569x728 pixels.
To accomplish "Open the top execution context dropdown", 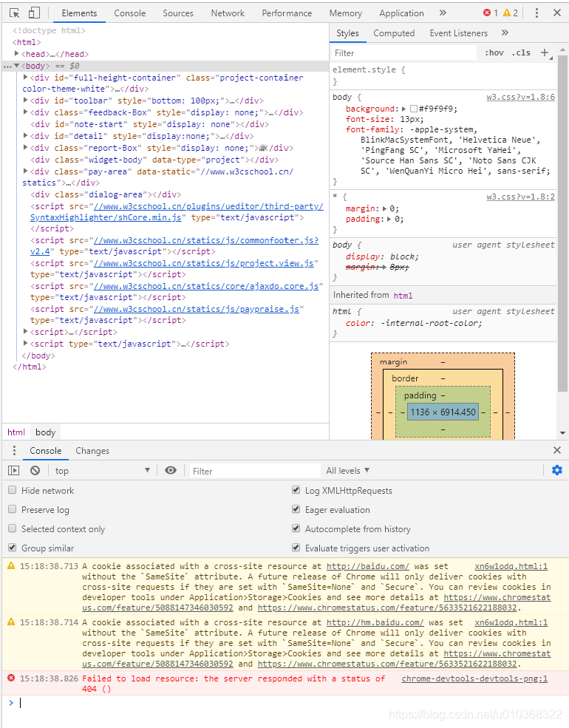I will [x=102, y=470].
